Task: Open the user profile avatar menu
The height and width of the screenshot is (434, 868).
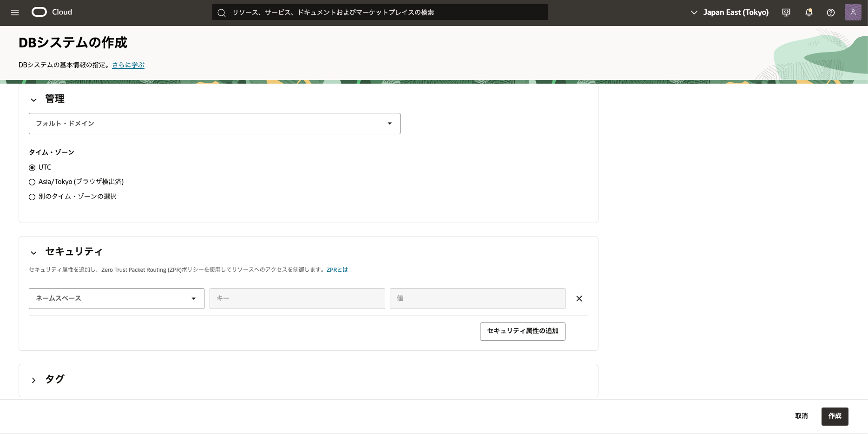Action: [x=853, y=13]
